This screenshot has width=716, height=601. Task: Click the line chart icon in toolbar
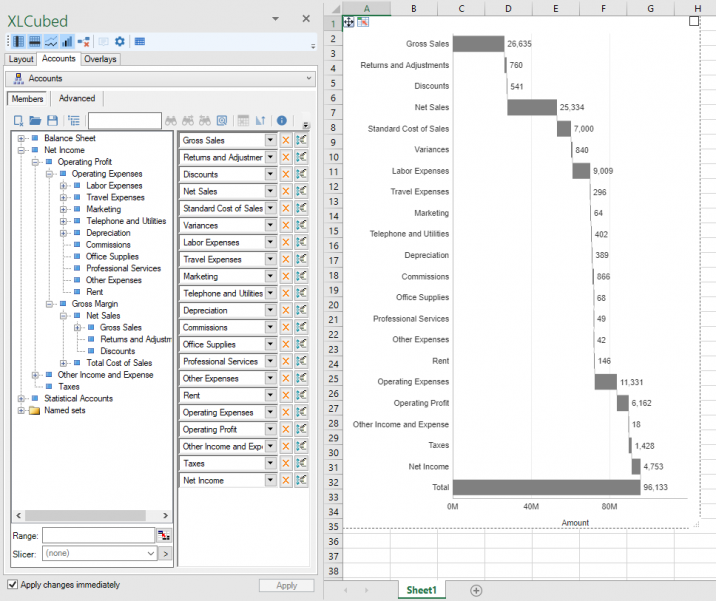coord(51,41)
